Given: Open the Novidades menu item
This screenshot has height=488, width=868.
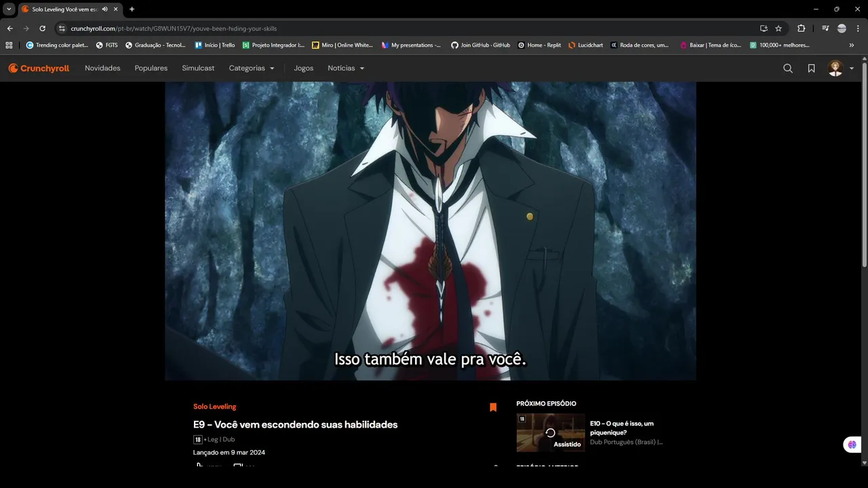Looking at the screenshot, I should (102, 68).
